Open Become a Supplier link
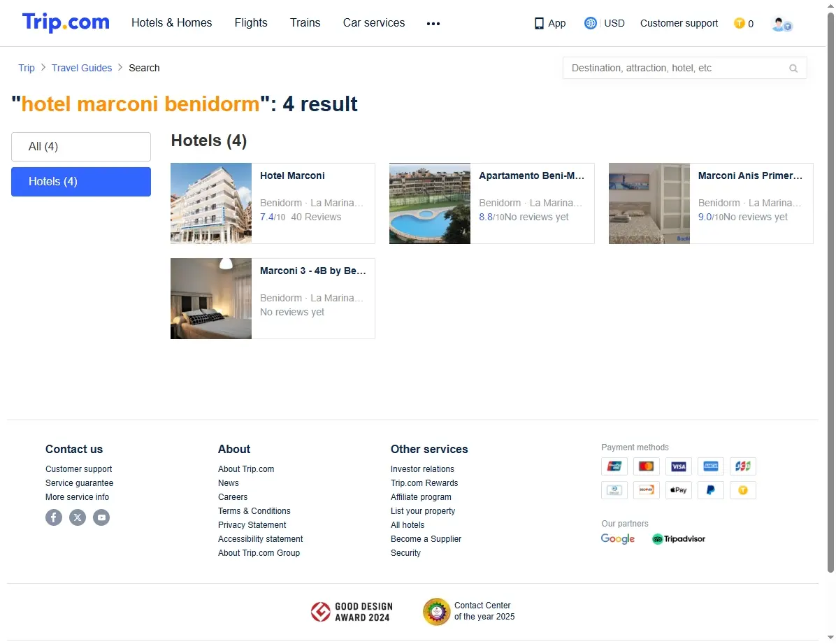This screenshot has height=644, width=836. point(426,539)
